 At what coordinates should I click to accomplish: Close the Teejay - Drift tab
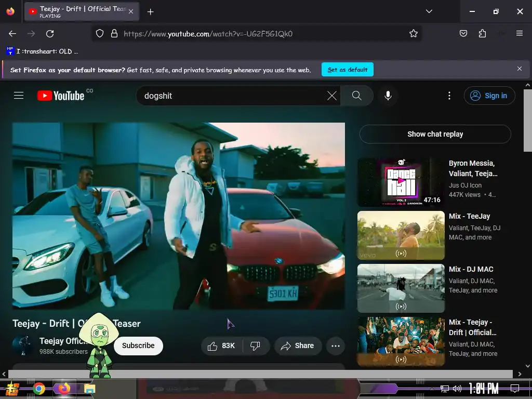[131, 11]
